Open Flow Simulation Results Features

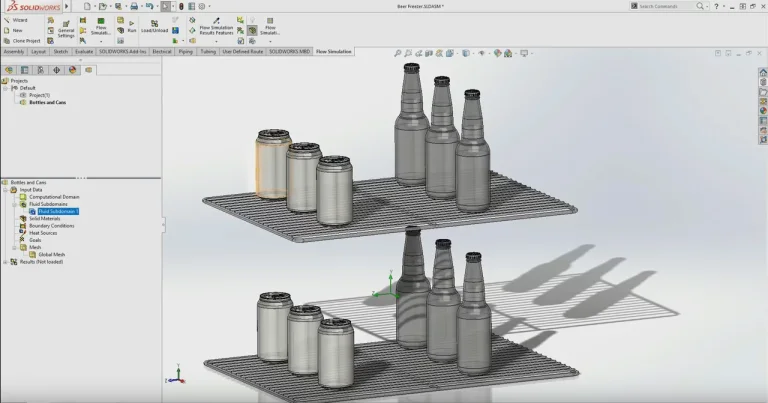coord(216,28)
